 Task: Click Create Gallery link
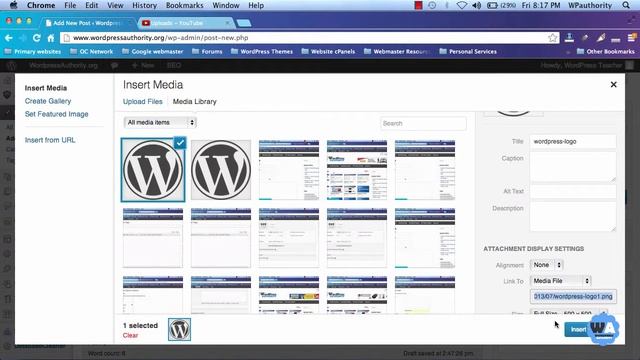48,101
